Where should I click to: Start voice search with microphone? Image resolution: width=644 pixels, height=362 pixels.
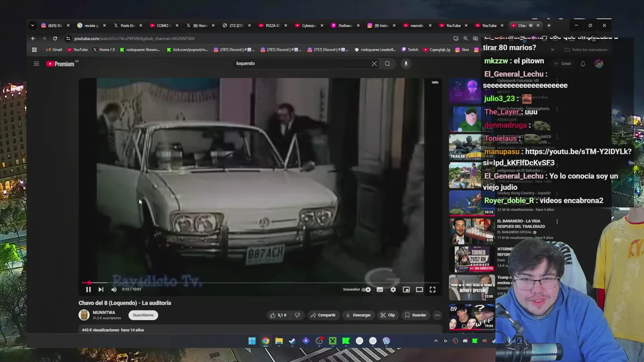coord(406,64)
